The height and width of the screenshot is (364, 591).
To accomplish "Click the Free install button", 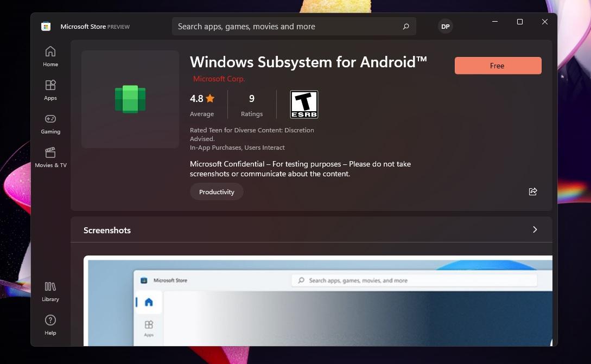I will 497,65.
